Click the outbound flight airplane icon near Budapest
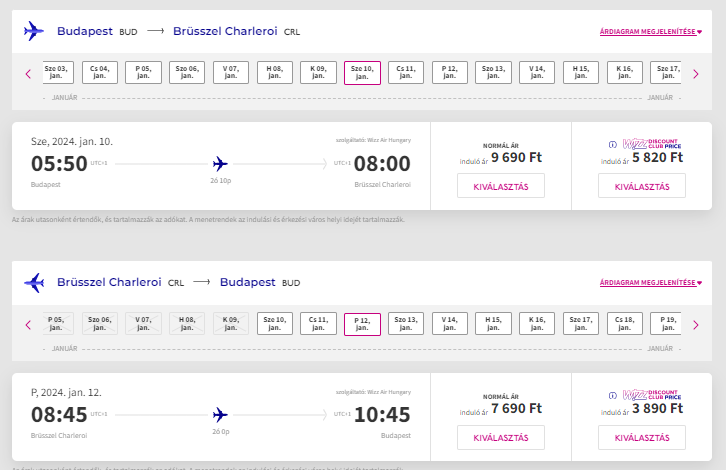The image size is (726, 470). point(34,31)
